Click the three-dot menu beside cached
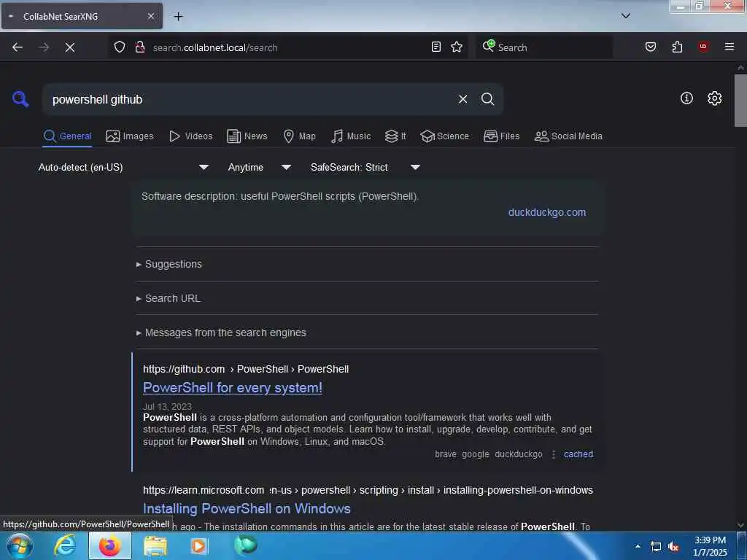 coord(554,454)
